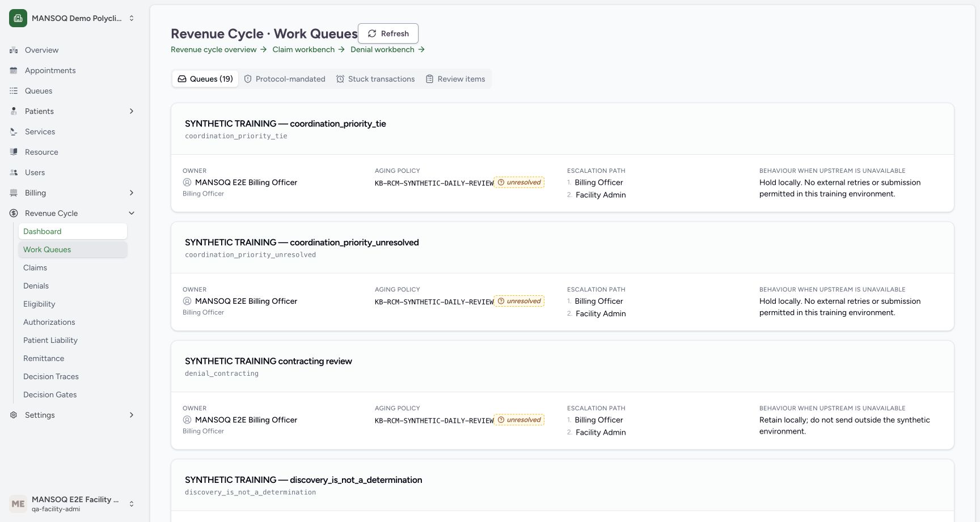Collapse the Revenue Cycle submenu chevron
This screenshot has height=522, width=980.
click(132, 213)
